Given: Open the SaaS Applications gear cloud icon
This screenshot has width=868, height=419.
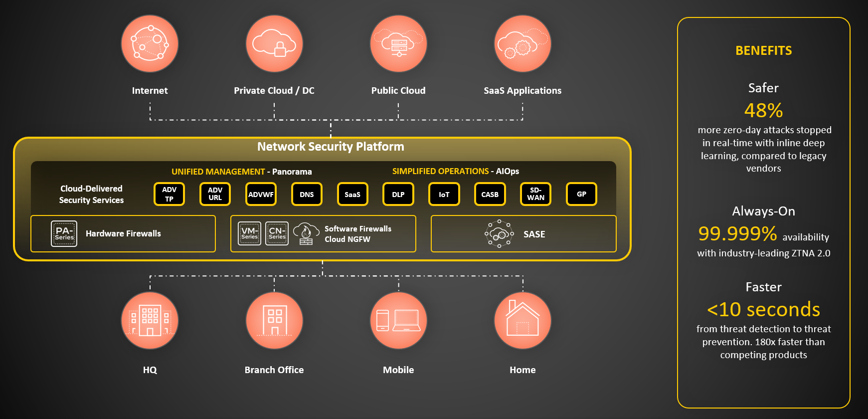Looking at the screenshot, I should pos(522,44).
